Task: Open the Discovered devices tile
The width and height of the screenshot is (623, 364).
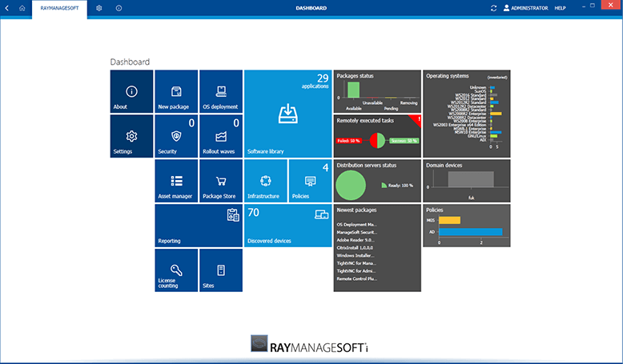Action: click(x=288, y=226)
